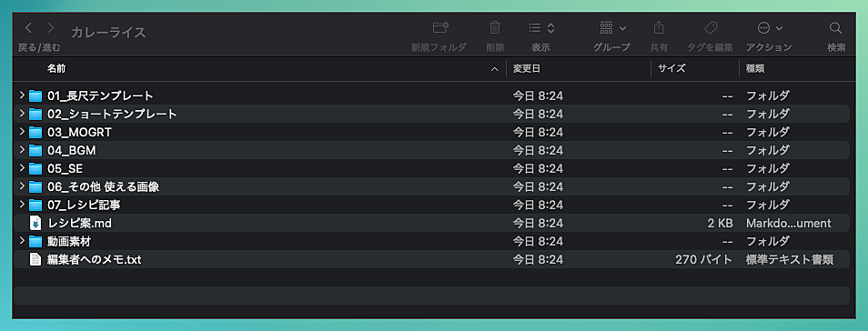Click the 07_レシピ記事 folder icon
This screenshot has height=331, width=868.
click(x=35, y=206)
